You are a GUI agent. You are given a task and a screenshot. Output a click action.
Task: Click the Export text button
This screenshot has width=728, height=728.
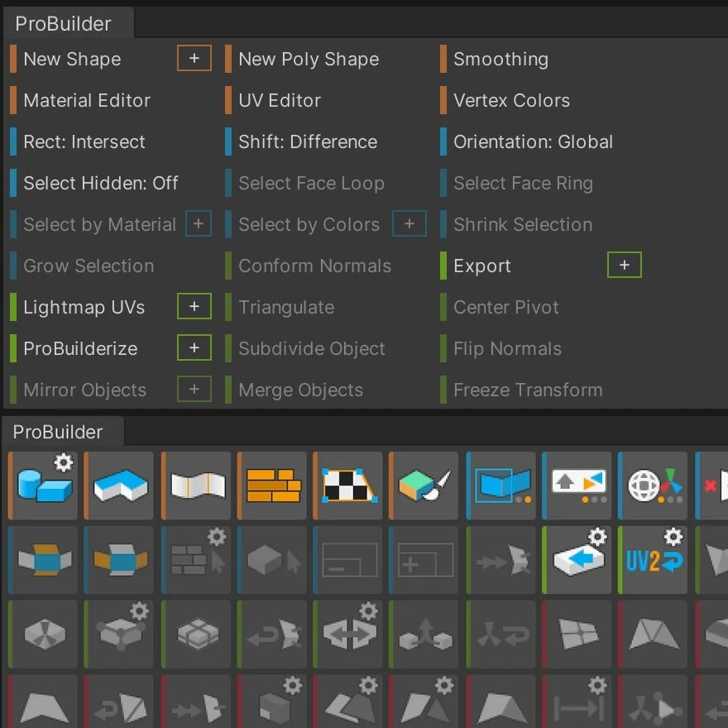(482, 266)
